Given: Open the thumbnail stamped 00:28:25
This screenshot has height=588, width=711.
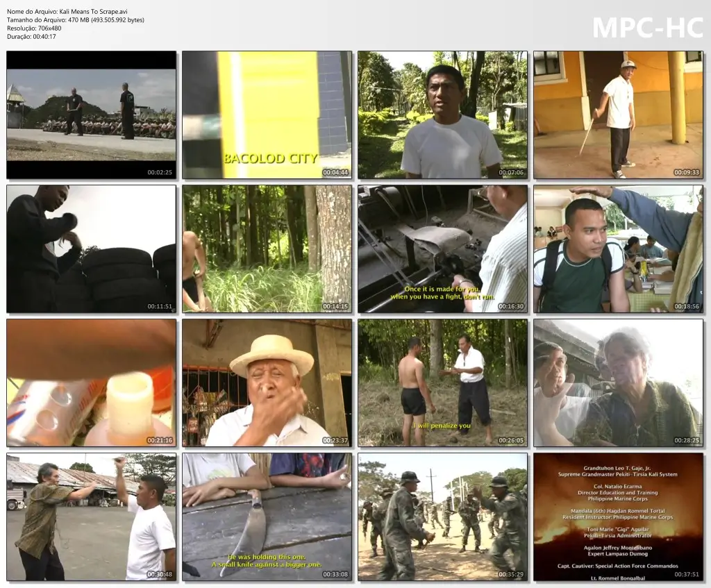Looking at the screenshot, I should (618, 383).
